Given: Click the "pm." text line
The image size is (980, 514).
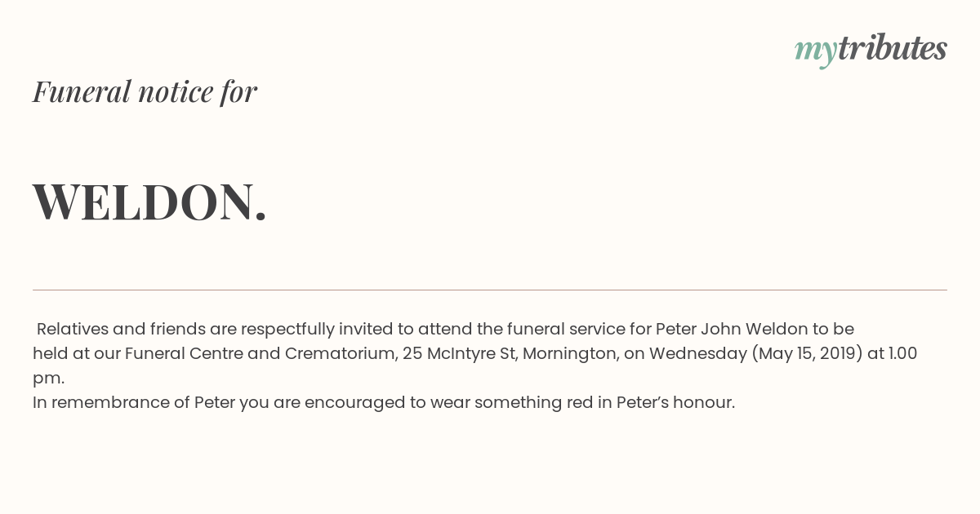Looking at the screenshot, I should 48,379.
